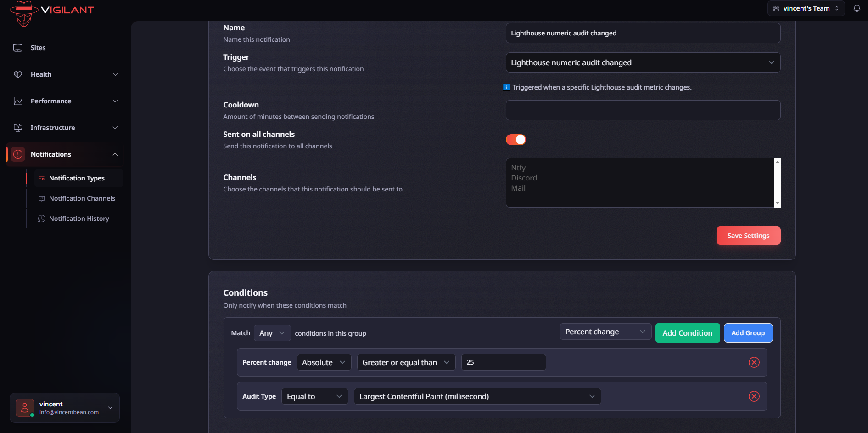Screen dimensions: 868x433
Task: Expand the vincent's Team selector
Action: coord(806,8)
